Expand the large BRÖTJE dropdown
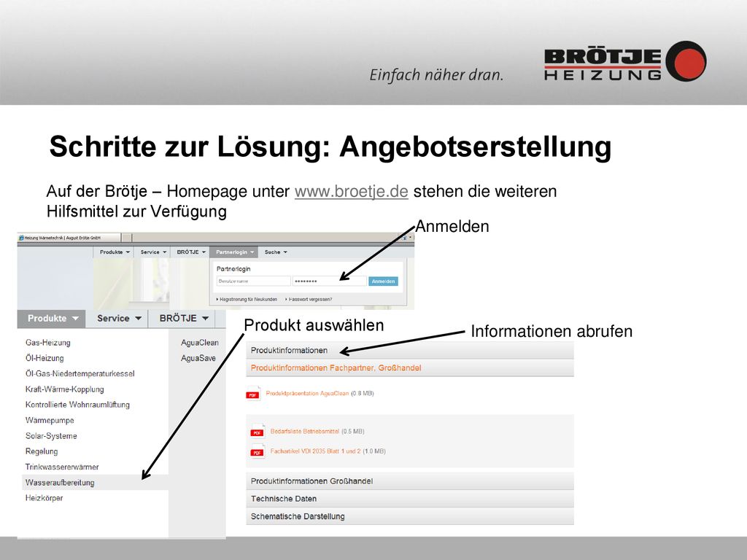 point(183,319)
